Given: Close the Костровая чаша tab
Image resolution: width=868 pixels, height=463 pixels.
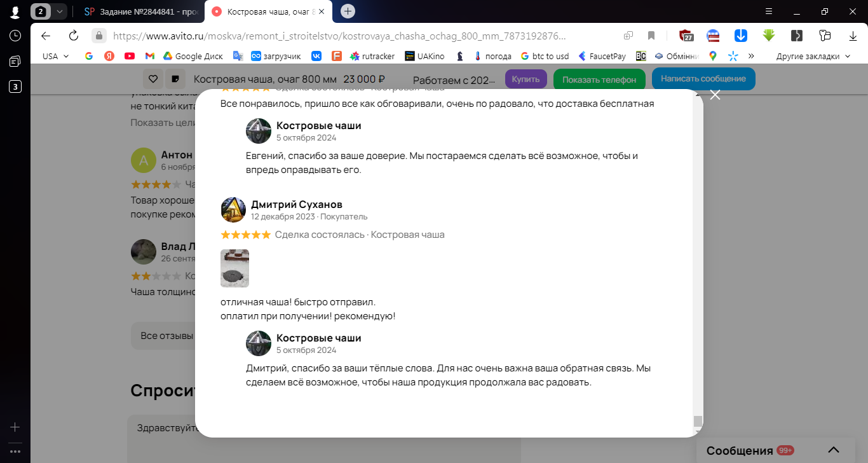Looking at the screenshot, I should pos(322,11).
